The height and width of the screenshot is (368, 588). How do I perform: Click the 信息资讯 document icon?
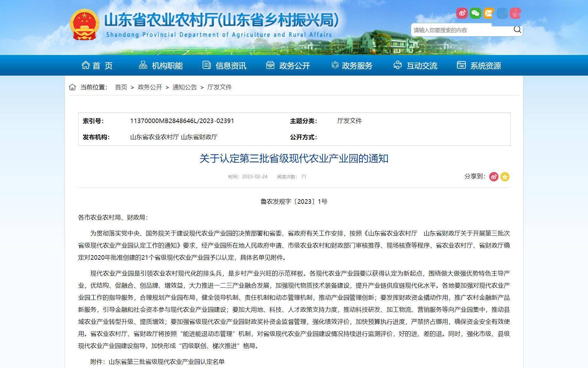pos(206,65)
